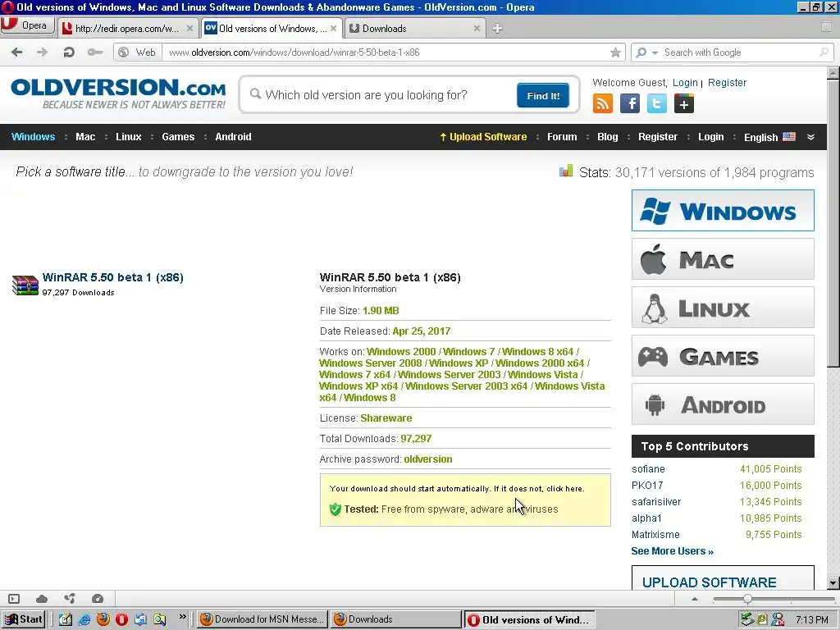The height and width of the screenshot is (630, 840).
Task: Select Android in the black nav bar
Action: coord(233,137)
